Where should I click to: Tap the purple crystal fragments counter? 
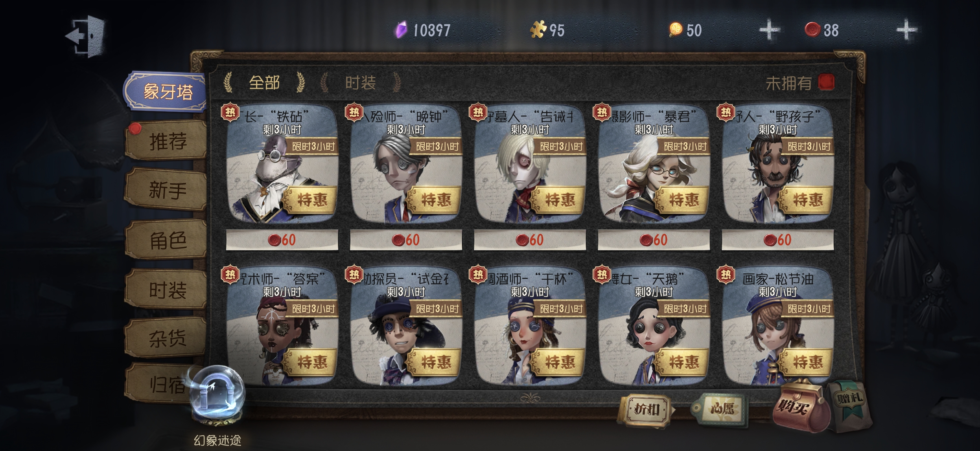423,30
